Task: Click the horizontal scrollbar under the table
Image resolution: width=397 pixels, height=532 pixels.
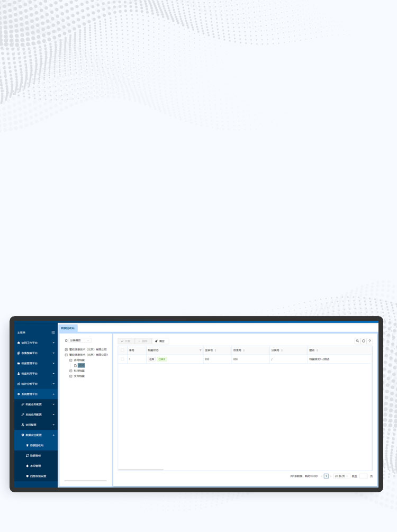Action: click(141, 470)
